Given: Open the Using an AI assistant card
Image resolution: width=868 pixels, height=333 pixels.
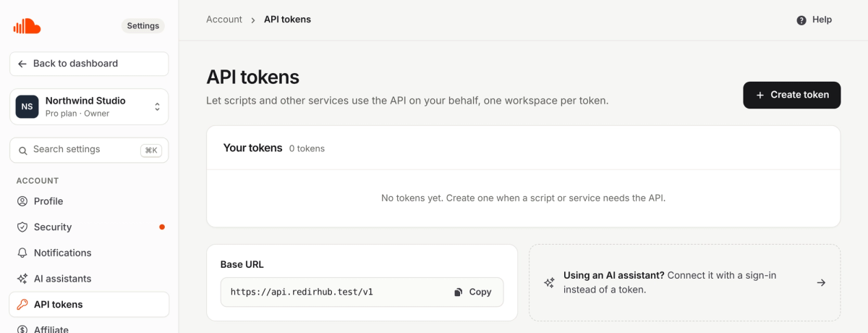Looking at the screenshot, I should click(684, 282).
